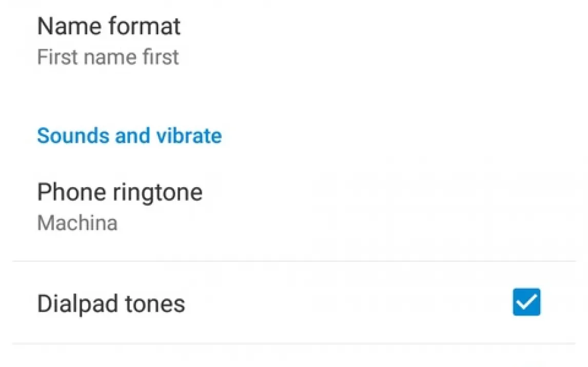
Task: Click the "First name first" subtitle
Action: tap(108, 57)
